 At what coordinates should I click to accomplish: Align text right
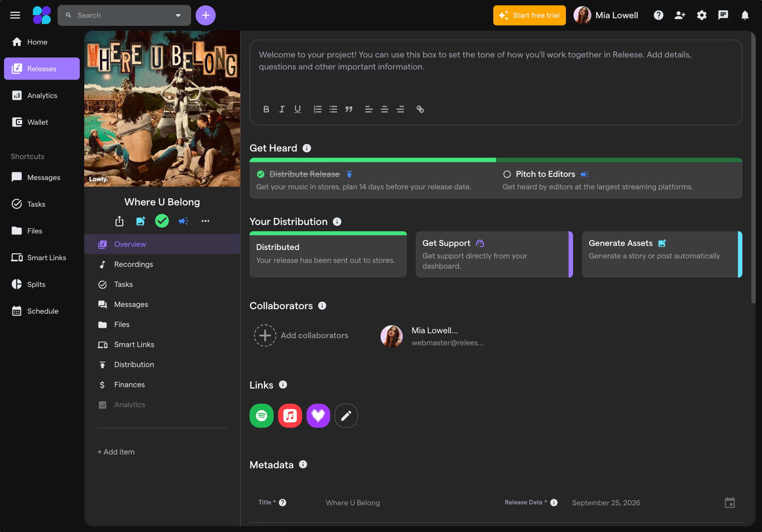pyautogui.click(x=400, y=109)
